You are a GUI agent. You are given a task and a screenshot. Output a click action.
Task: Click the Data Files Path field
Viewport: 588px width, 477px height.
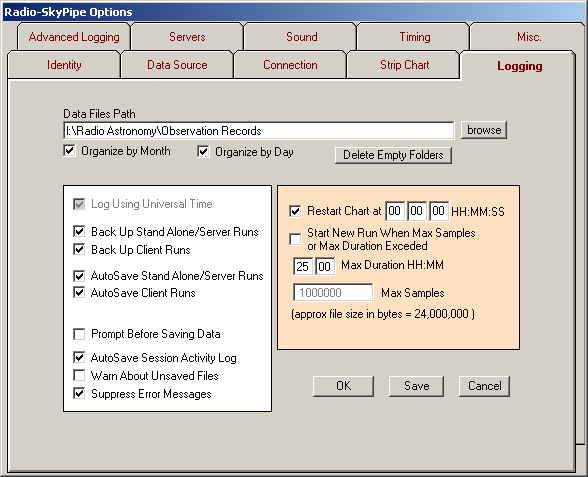259,130
